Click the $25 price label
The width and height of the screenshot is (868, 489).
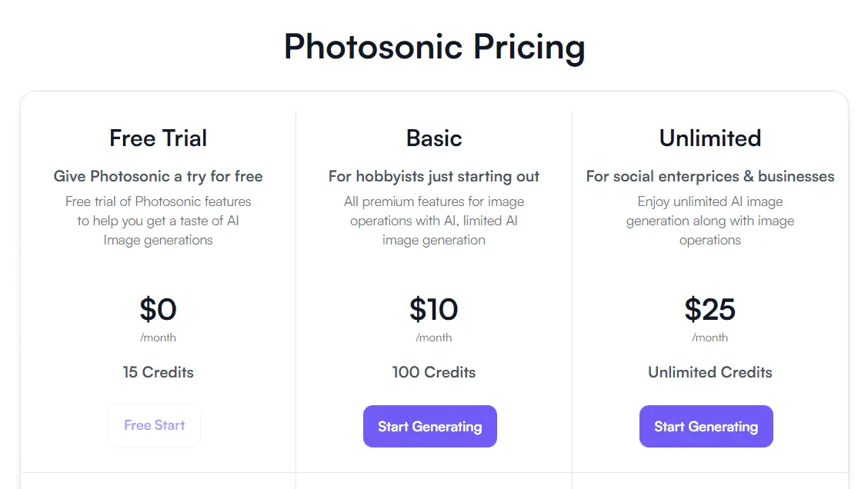709,310
